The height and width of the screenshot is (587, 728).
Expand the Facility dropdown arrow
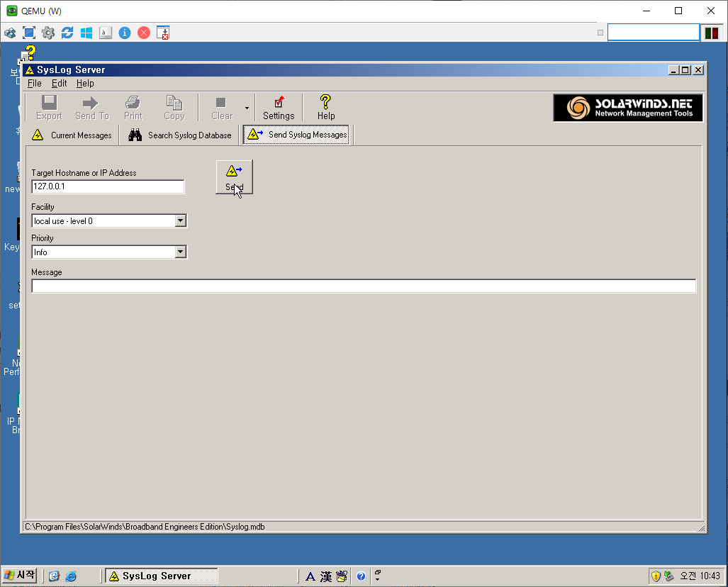coord(181,220)
